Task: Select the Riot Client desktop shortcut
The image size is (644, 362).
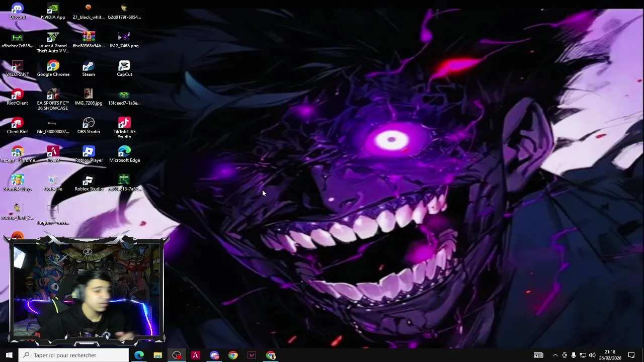Action: point(18,98)
